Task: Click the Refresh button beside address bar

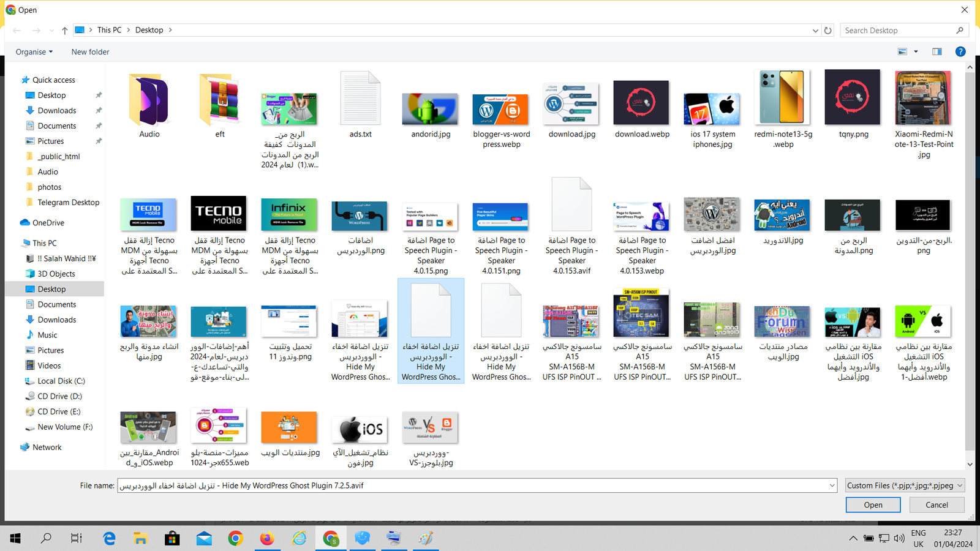Action: [x=828, y=31]
